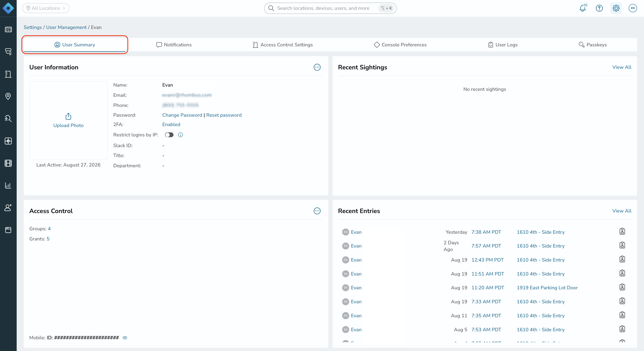644x351 pixels.
Task: Open the Groups count 4 link
Action: point(49,229)
